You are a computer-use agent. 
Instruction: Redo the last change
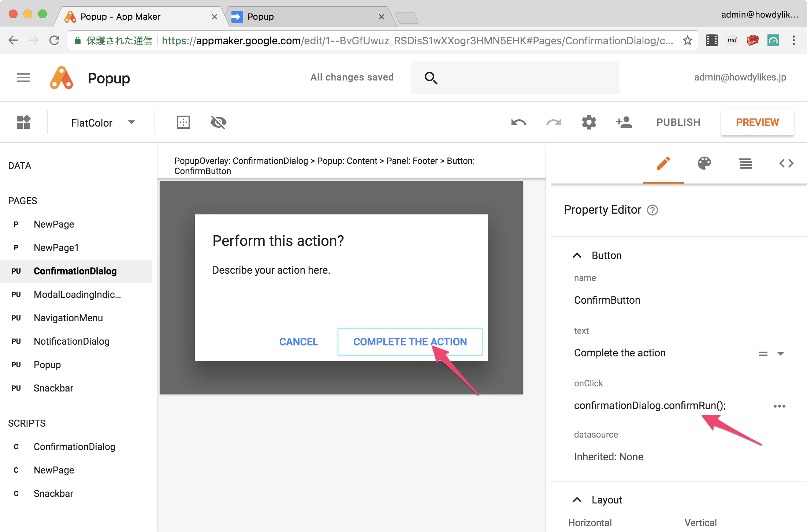click(x=554, y=122)
